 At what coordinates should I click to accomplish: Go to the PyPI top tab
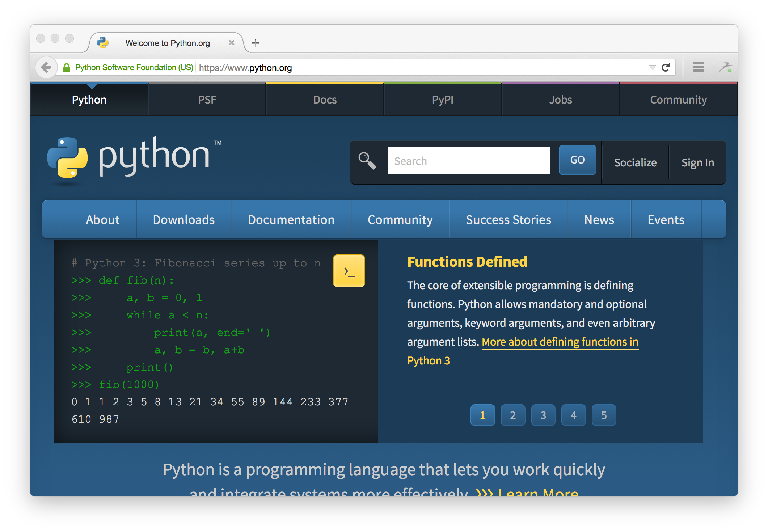click(443, 100)
